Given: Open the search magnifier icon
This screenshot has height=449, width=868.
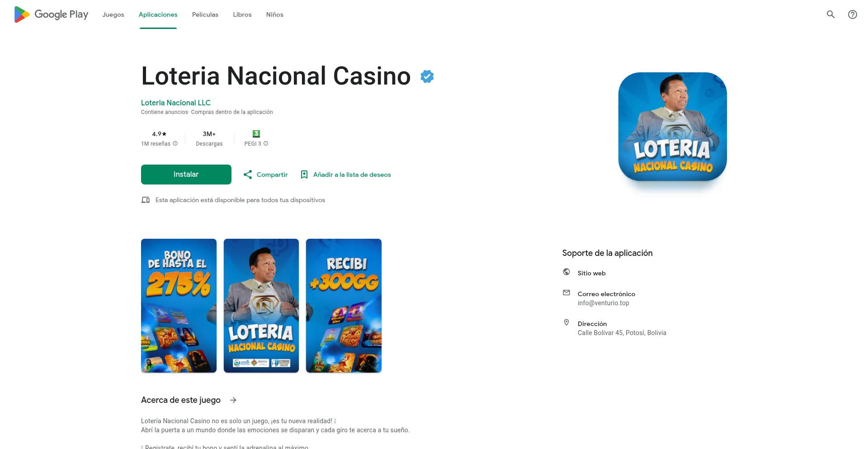Looking at the screenshot, I should (830, 14).
